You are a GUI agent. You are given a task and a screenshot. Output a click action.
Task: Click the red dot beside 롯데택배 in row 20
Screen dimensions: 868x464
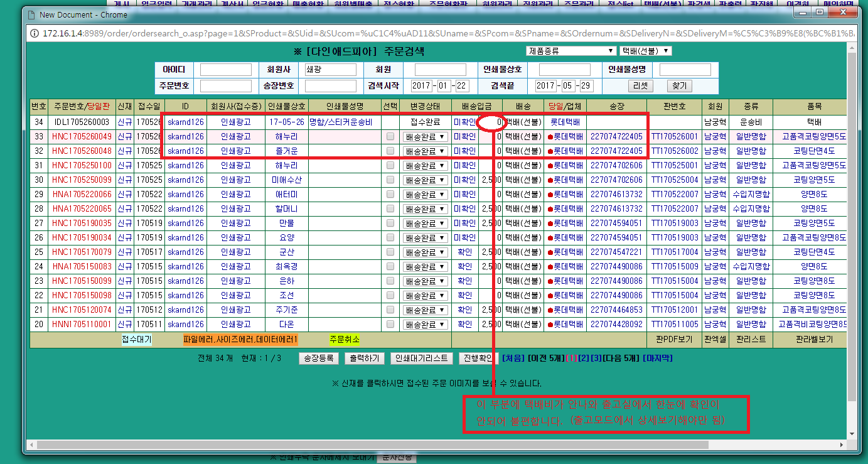click(550, 325)
